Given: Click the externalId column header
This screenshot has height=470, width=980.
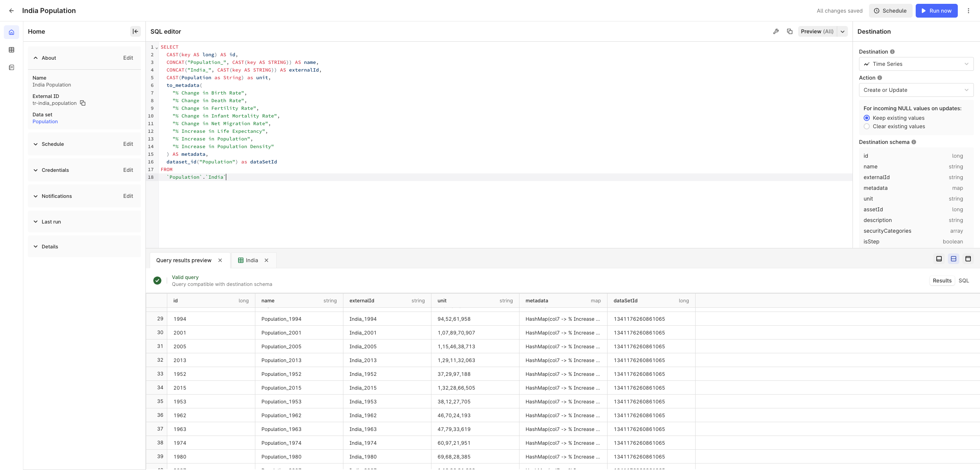Looking at the screenshot, I should pos(387,300).
